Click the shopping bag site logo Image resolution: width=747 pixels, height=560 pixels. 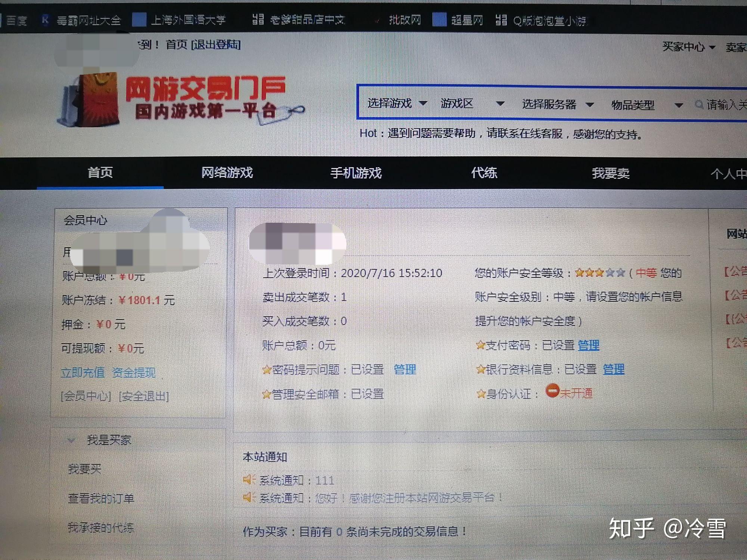pos(89,99)
